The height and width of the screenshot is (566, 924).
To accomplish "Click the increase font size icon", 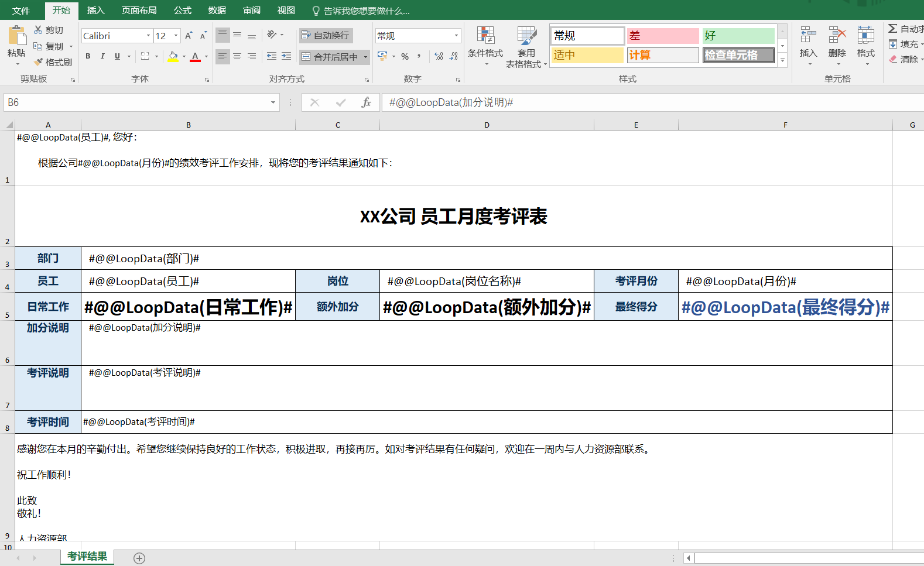I will pos(189,36).
